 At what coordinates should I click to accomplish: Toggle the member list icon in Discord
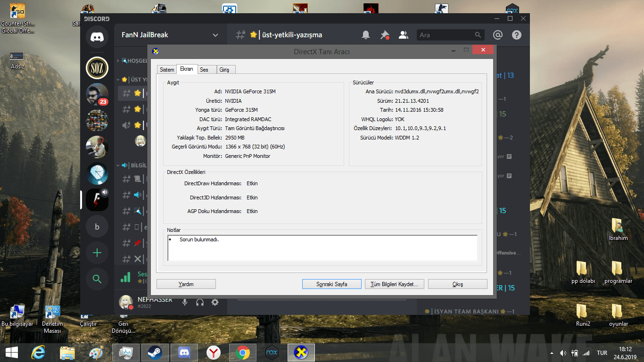tap(404, 35)
